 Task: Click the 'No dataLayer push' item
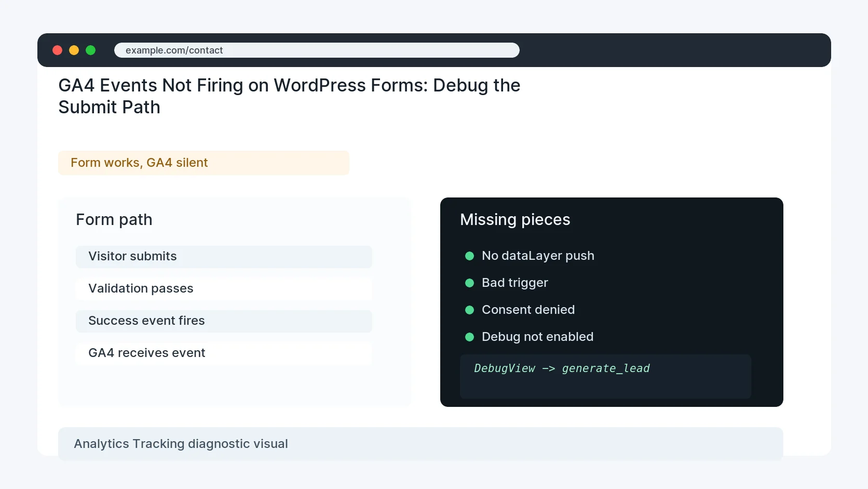tap(538, 256)
